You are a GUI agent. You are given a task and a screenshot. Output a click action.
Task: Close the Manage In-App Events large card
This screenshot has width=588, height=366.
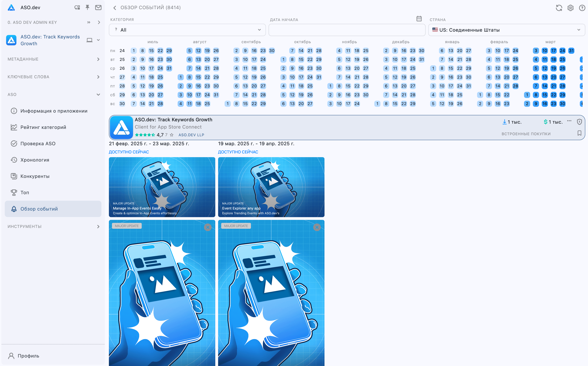(x=208, y=227)
